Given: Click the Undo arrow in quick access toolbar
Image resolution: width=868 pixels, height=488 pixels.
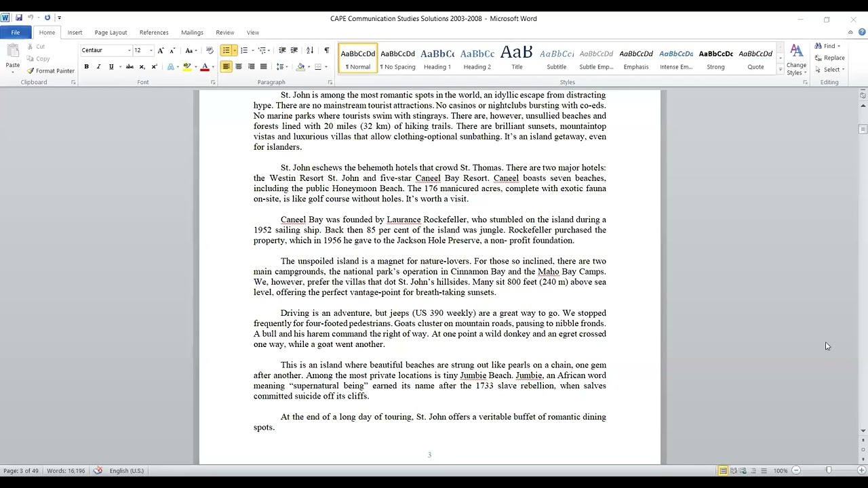Looking at the screenshot, I should click(x=30, y=18).
